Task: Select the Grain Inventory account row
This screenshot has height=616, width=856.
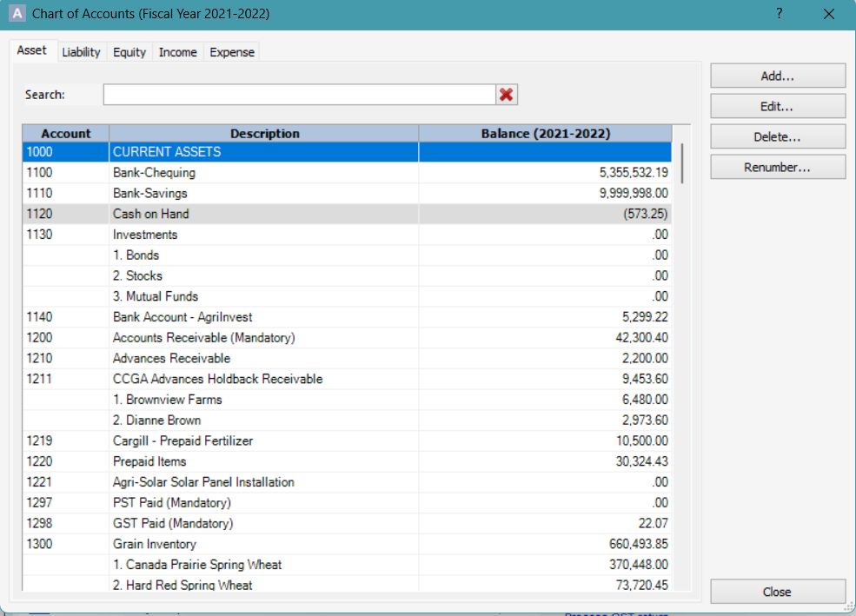Action: pos(261,544)
